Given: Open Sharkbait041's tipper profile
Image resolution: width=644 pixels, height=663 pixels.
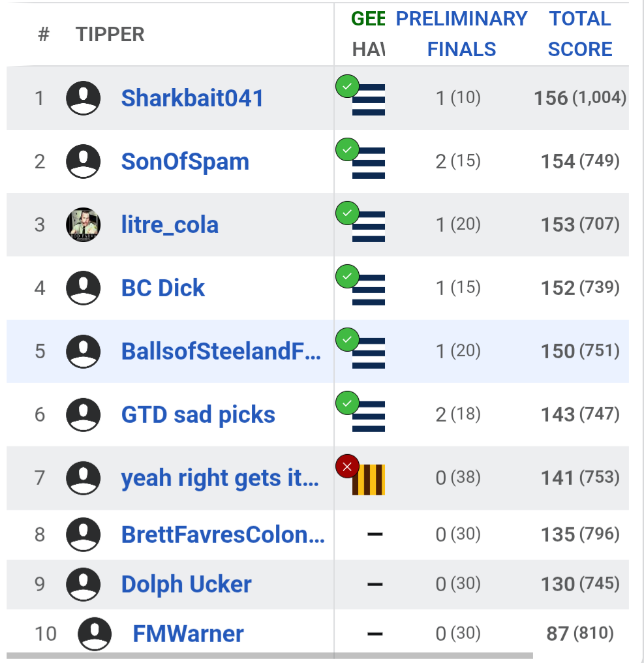Looking at the screenshot, I should pos(192,99).
